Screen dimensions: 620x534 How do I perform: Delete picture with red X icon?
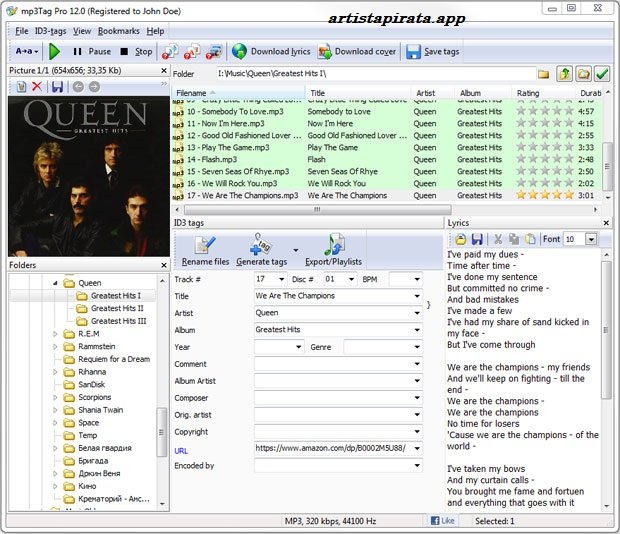pos(37,86)
